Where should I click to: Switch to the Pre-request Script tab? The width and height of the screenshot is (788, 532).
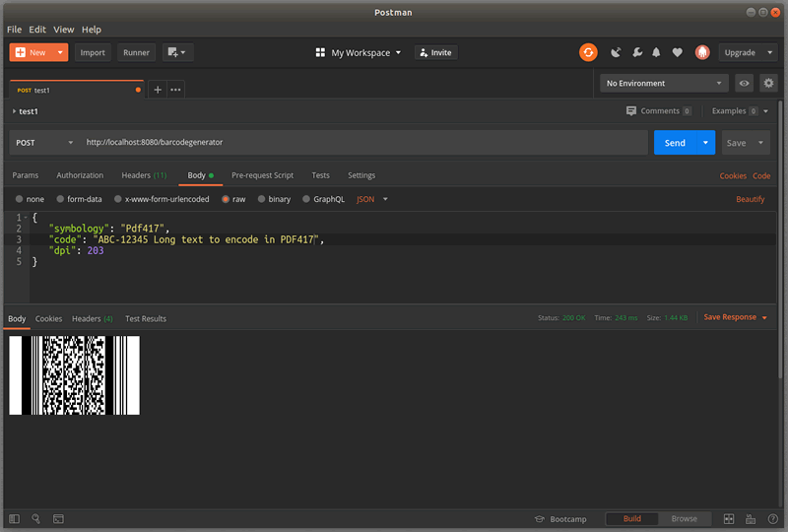pos(262,175)
